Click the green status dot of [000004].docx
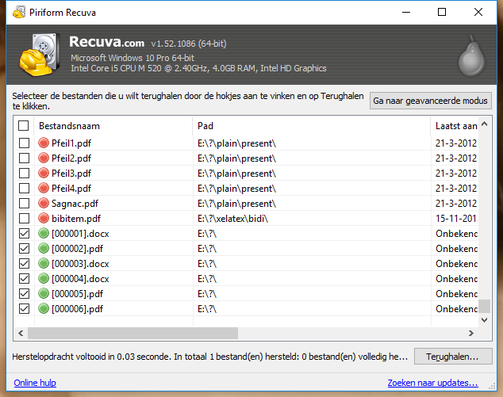 43,278
